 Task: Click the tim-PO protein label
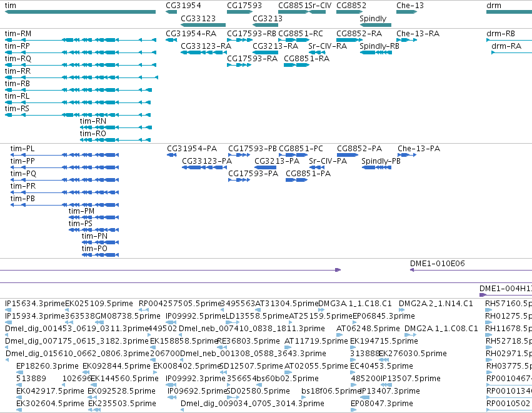(x=94, y=249)
